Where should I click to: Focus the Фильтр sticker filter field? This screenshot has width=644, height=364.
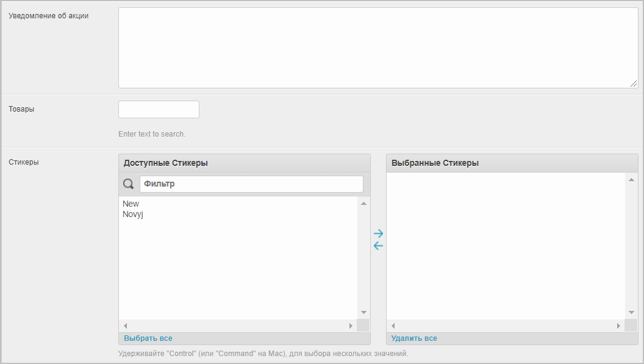click(x=251, y=184)
